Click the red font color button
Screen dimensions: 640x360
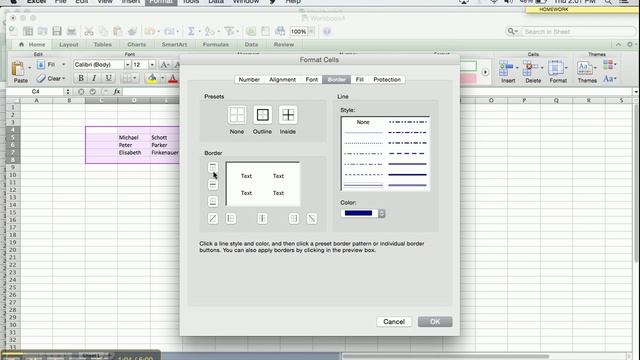(173, 78)
